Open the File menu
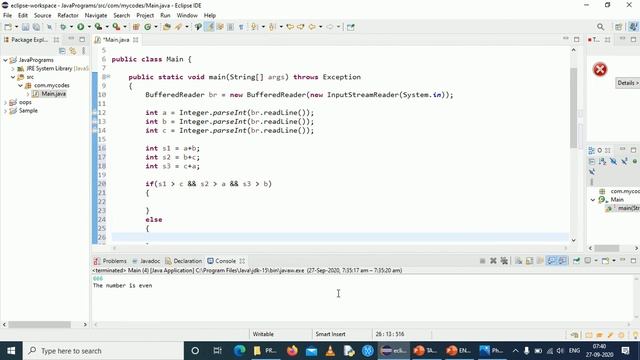The height and width of the screenshot is (360, 640). (7, 16)
